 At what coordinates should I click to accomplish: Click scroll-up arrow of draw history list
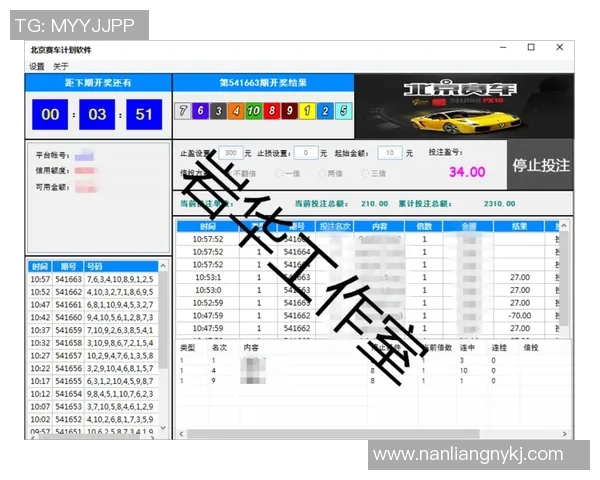tap(163, 266)
